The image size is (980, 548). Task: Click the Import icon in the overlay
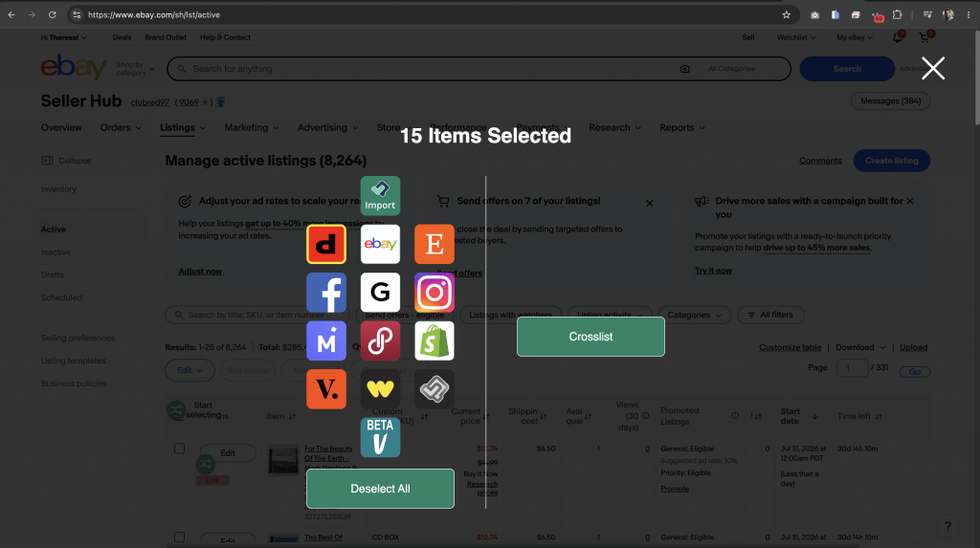(380, 196)
